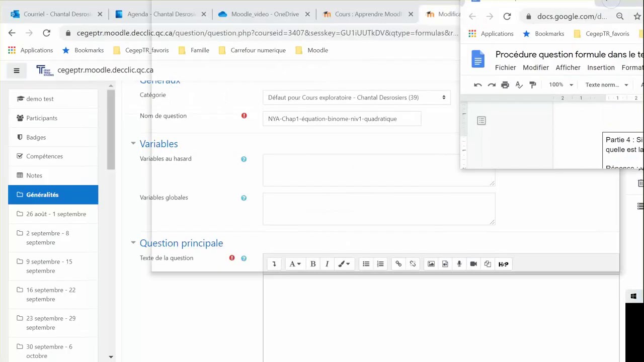Open 16 septembre - 22 septembre section
The height and width of the screenshot is (362, 644).
[53, 295]
